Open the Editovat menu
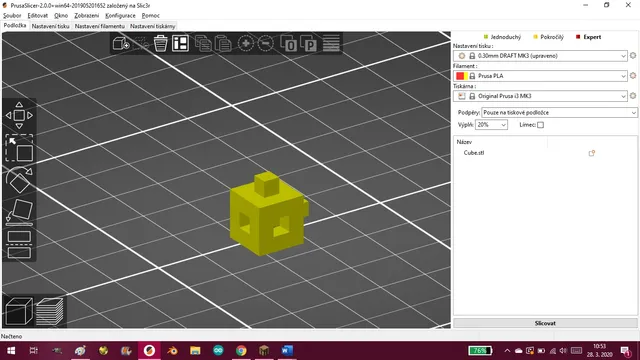Screen dimensions: 640x360 (38, 16)
